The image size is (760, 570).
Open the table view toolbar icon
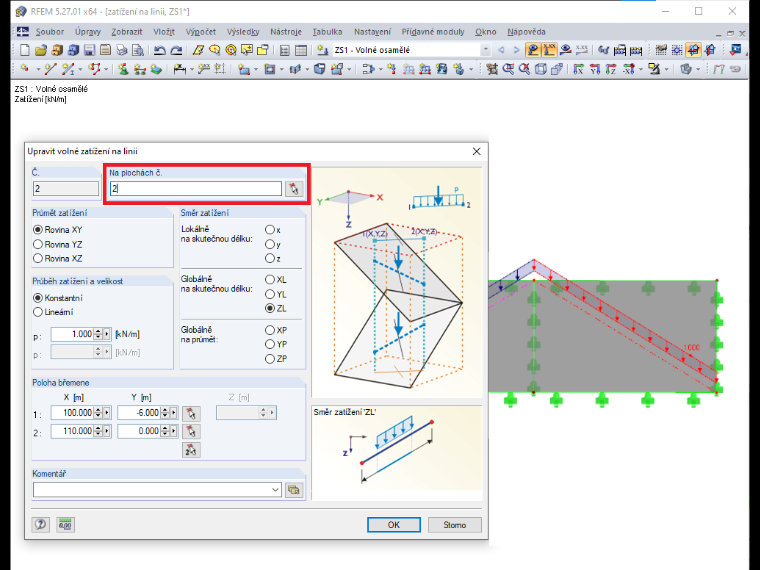coord(301,50)
